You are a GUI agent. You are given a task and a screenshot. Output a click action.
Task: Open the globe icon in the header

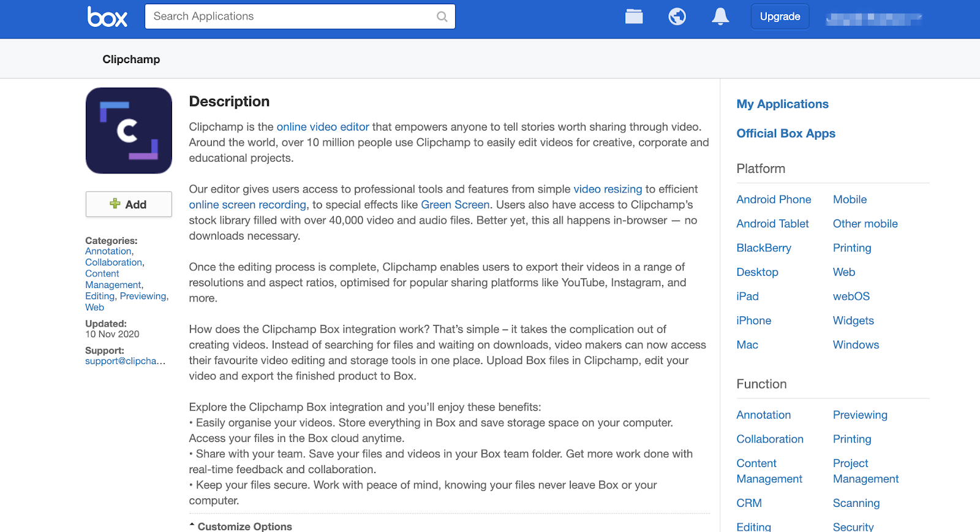tap(677, 17)
